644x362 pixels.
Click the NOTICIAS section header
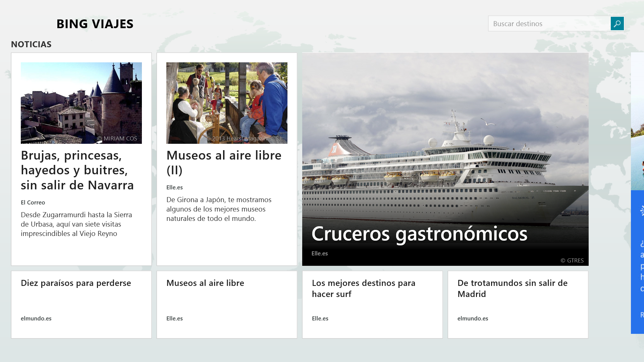(31, 44)
